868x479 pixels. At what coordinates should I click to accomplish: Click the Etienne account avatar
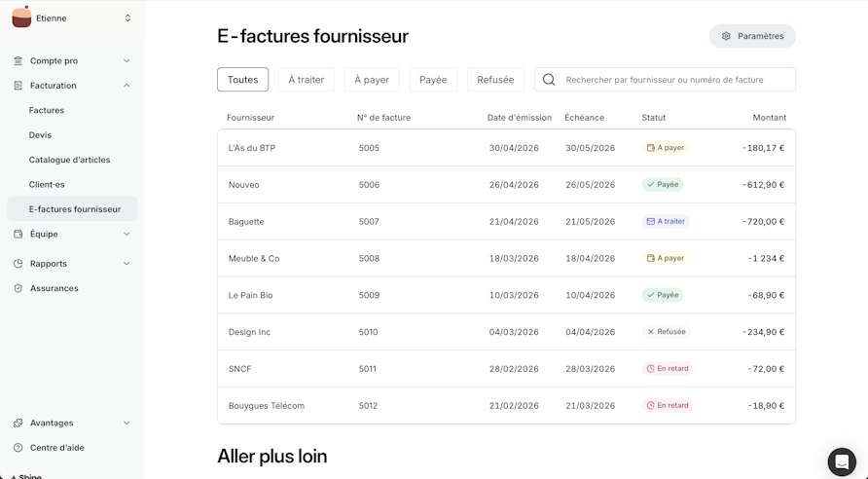21,18
